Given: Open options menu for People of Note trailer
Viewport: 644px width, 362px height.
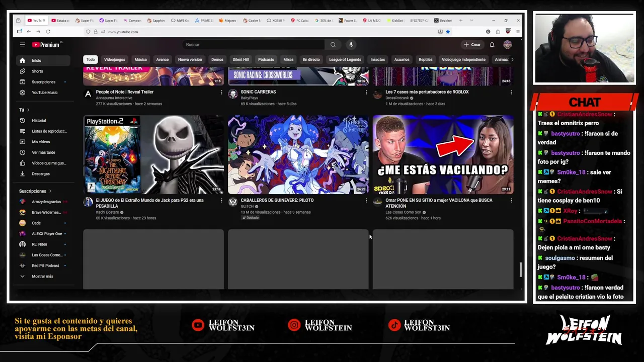Looking at the screenshot, I should (221, 93).
